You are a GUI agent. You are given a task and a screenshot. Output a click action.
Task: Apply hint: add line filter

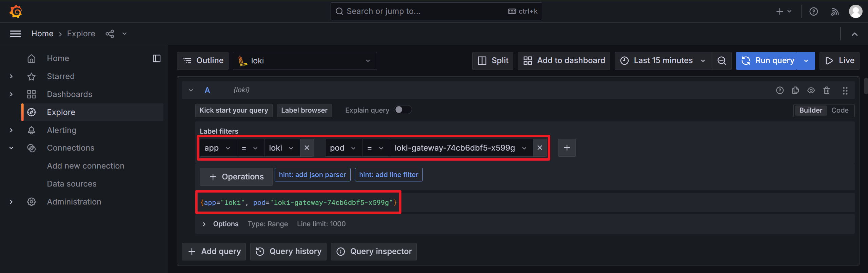[x=389, y=175]
